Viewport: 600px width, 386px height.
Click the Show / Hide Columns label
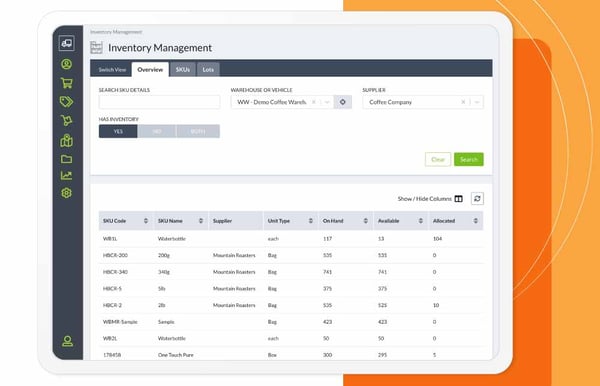[x=424, y=199]
